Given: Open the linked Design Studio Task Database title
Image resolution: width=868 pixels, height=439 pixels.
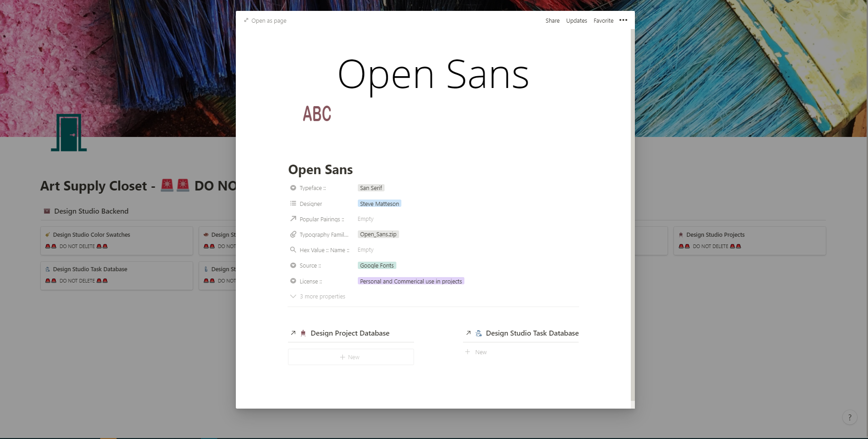Looking at the screenshot, I should coord(532,333).
